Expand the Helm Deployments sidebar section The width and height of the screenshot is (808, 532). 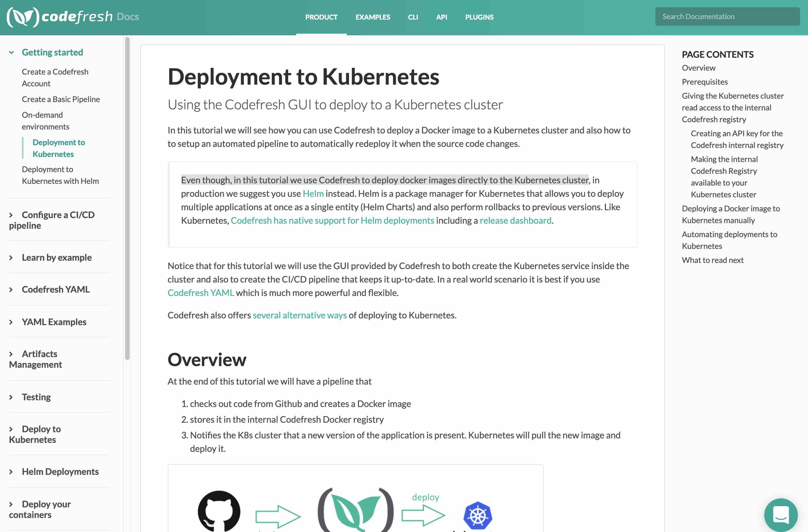pyautogui.click(x=11, y=472)
